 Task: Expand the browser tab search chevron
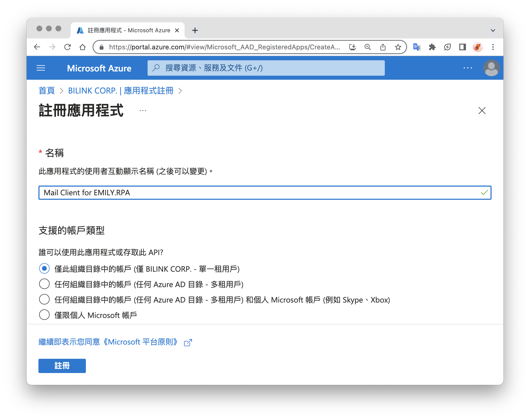click(x=493, y=31)
